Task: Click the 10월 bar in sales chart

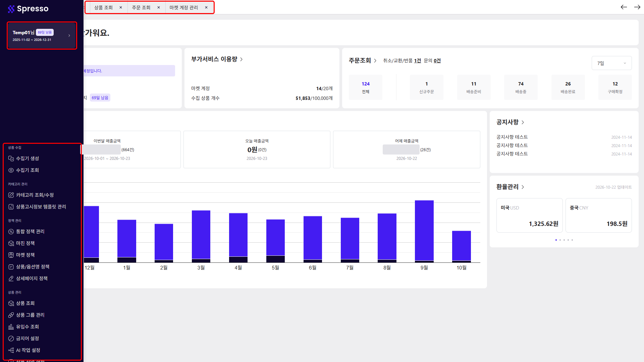Action: (462, 246)
